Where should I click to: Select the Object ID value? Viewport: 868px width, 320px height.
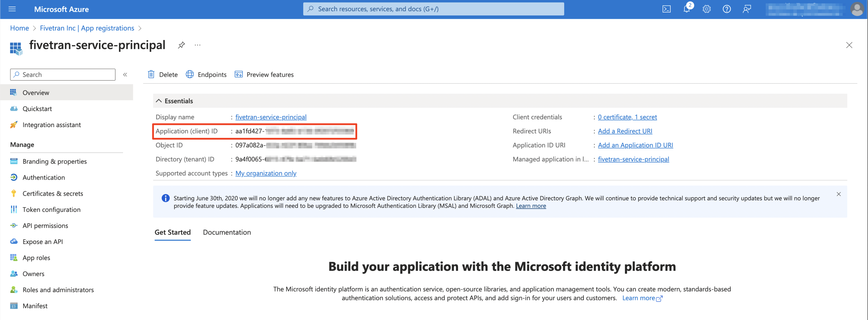[295, 146]
